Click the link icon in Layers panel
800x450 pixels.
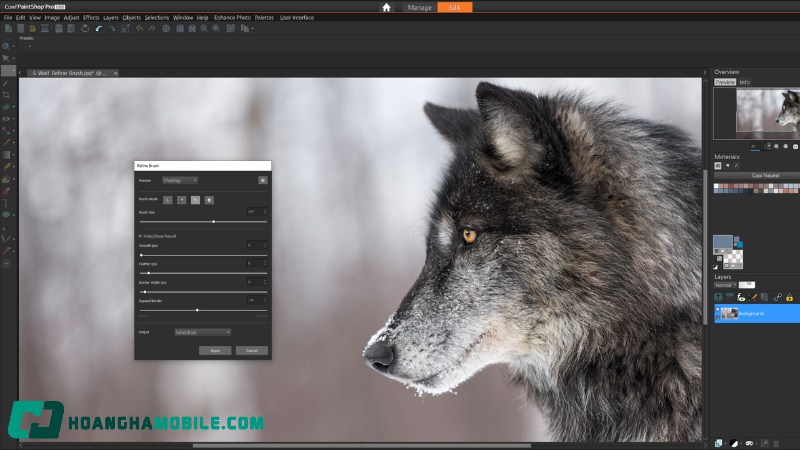[x=776, y=297]
